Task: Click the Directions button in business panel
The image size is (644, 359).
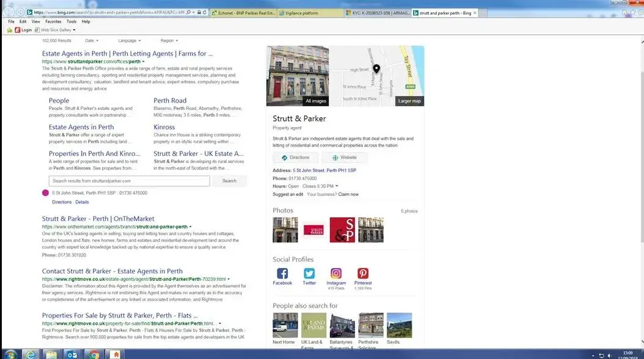Action: (296, 158)
